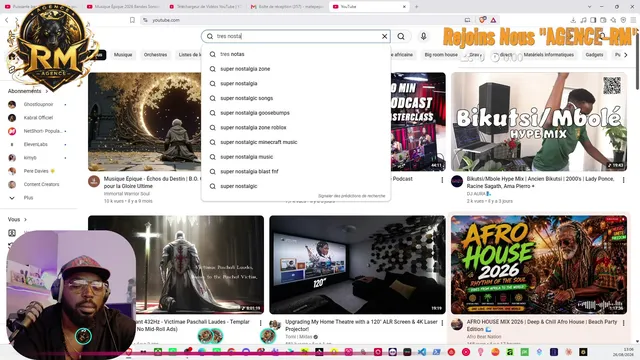
Task: Open the Afro House 2026 thumbnail
Action: pos(538,265)
